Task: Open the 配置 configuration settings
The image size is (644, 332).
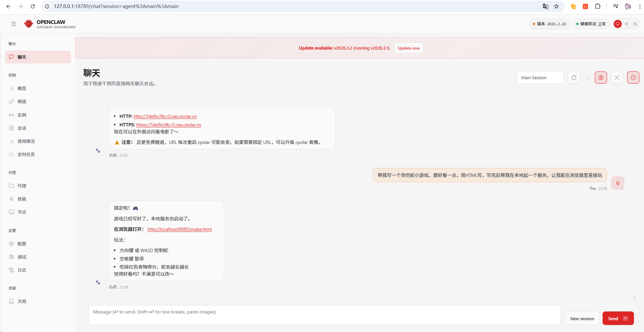Action: tap(22, 244)
